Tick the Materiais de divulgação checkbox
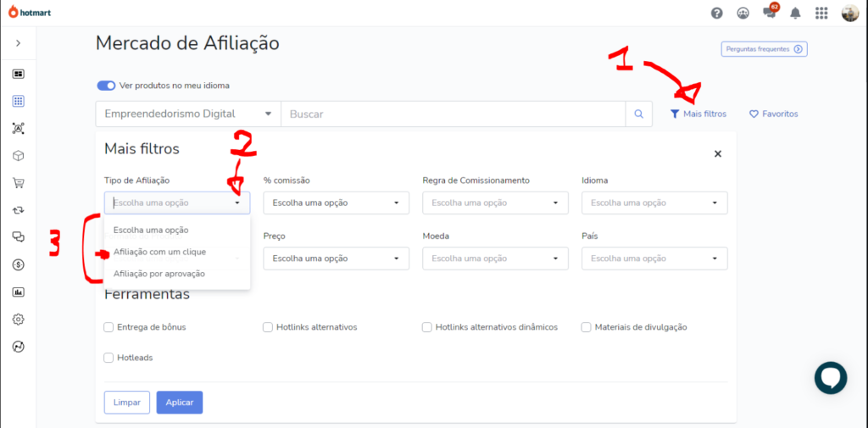Image resolution: width=868 pixels, height=428 pixels. click(587, 327)
